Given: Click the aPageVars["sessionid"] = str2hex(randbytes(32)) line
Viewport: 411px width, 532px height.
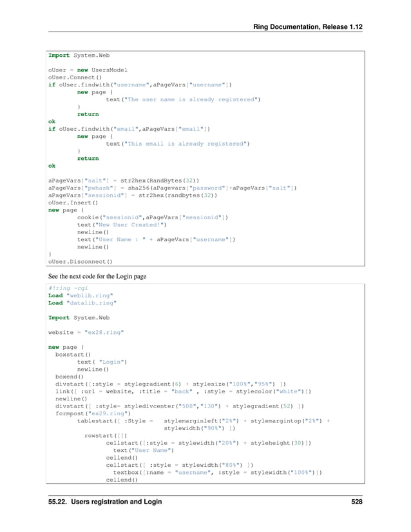Looking at the screenshot, I should (x=133, y=195).
